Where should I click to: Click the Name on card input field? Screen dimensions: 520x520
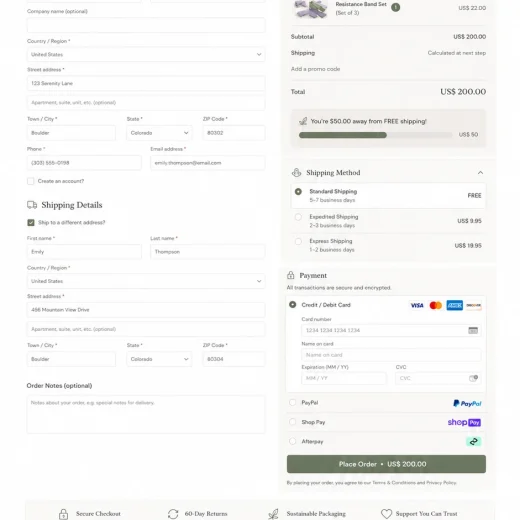pyautogui.click(x=391, y=355)
